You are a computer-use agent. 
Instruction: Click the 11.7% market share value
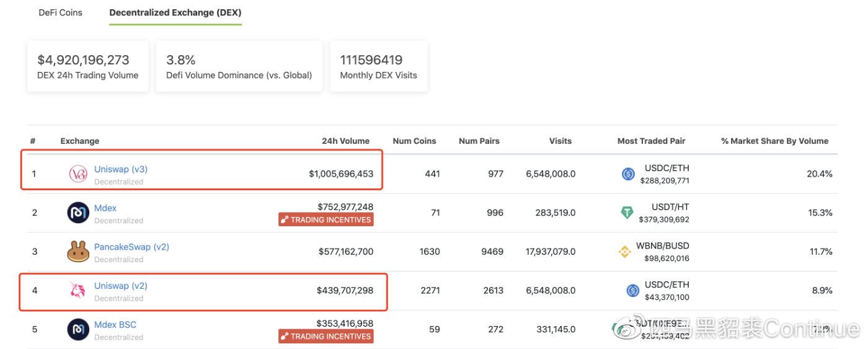(x=820, y=252)
